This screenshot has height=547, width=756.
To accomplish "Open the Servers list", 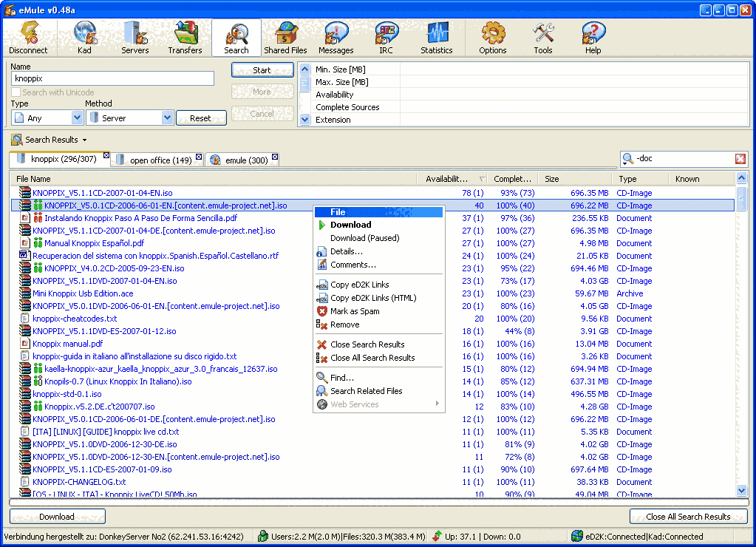I will (x=134, y=37).
